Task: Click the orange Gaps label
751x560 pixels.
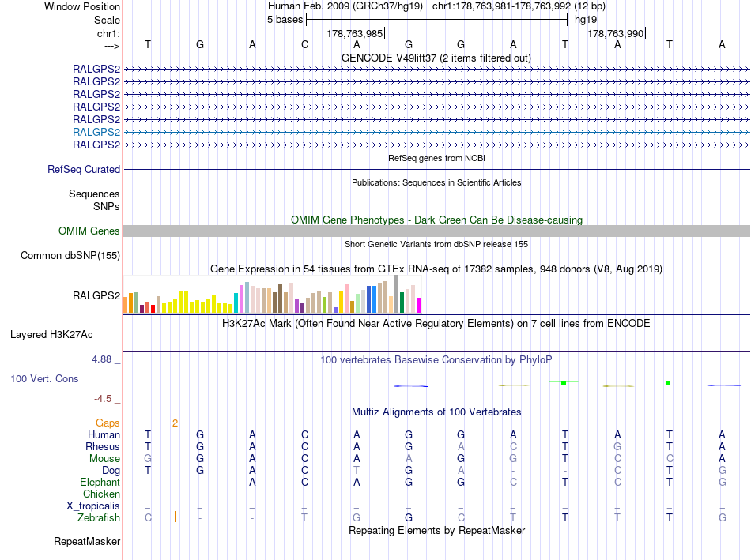Action: point(108,423)
